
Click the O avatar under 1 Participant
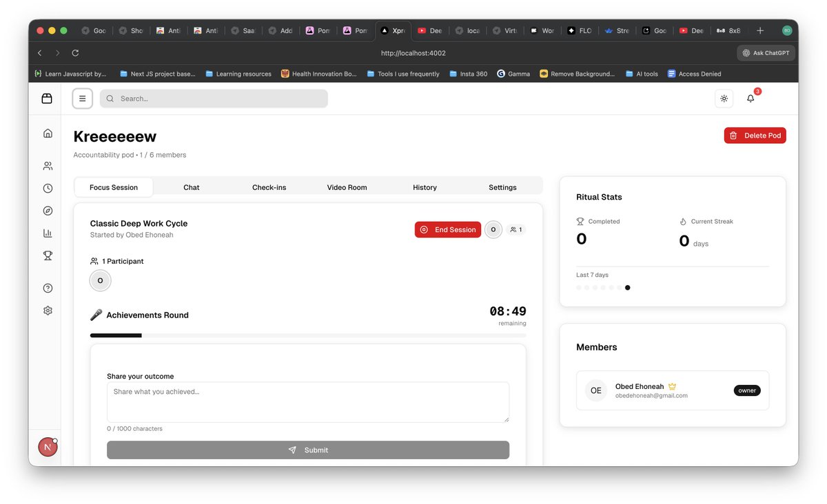(x=100, y=280)
